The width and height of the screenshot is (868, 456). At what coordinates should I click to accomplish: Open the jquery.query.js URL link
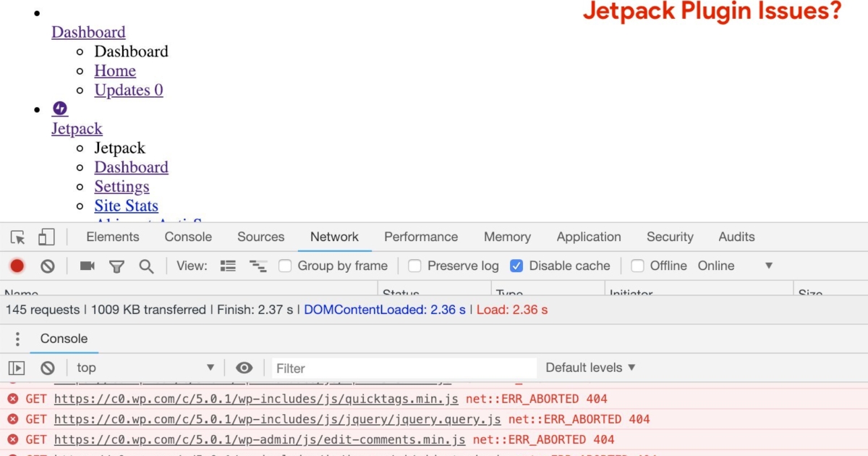point(277,419)
